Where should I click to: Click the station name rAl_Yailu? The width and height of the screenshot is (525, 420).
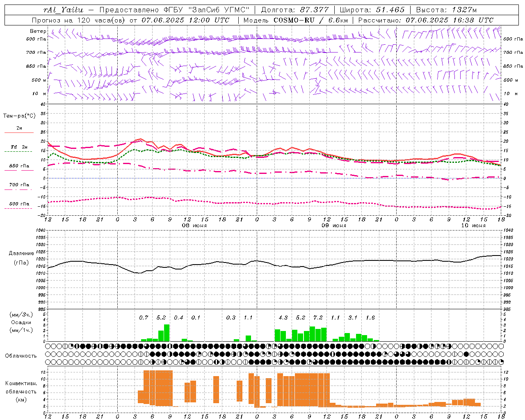63,10
